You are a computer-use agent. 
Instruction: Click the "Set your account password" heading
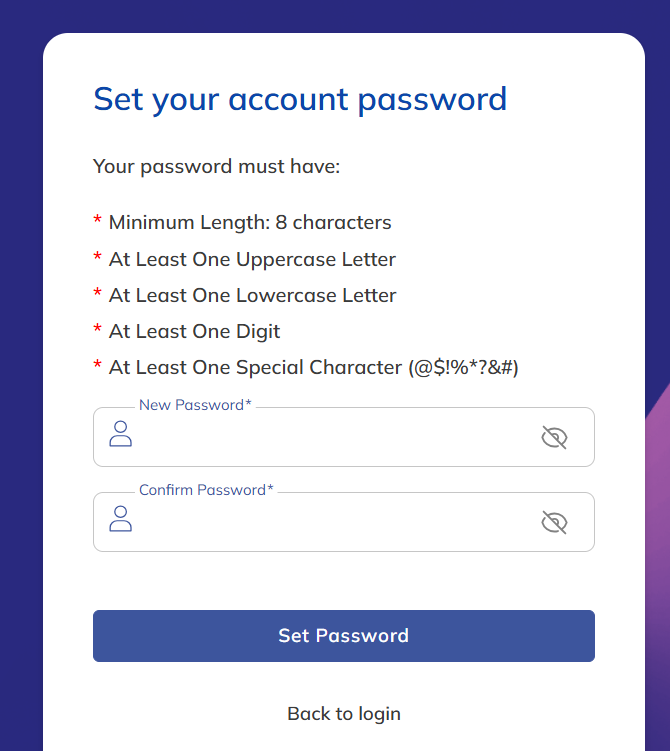click(x=300, y=99)
